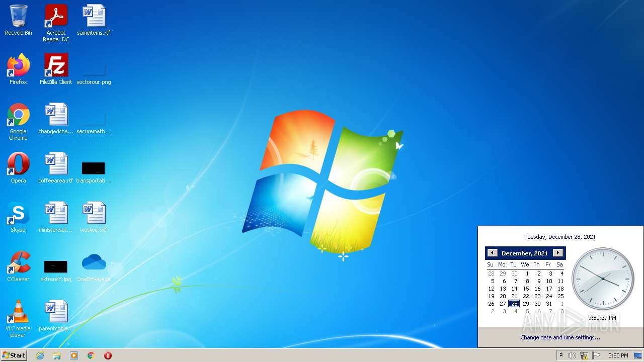644x362 pixels.
Task: Launch Internet Explorer from the taskbar
Action: [x=40, y=355]
